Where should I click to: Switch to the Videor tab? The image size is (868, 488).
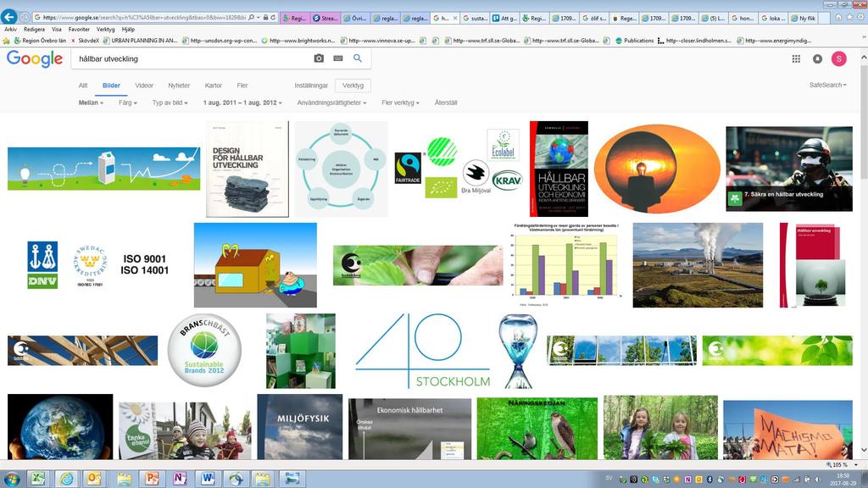click(144, 86)
